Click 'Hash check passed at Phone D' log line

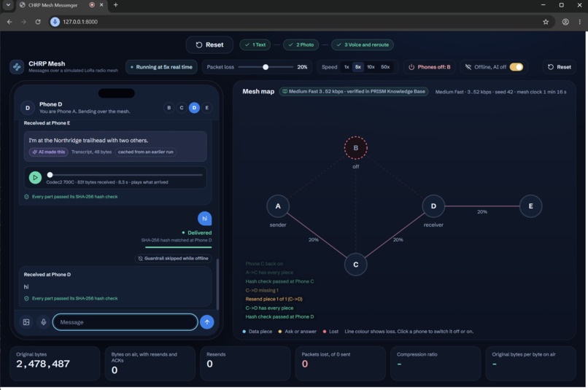(279, 316)
